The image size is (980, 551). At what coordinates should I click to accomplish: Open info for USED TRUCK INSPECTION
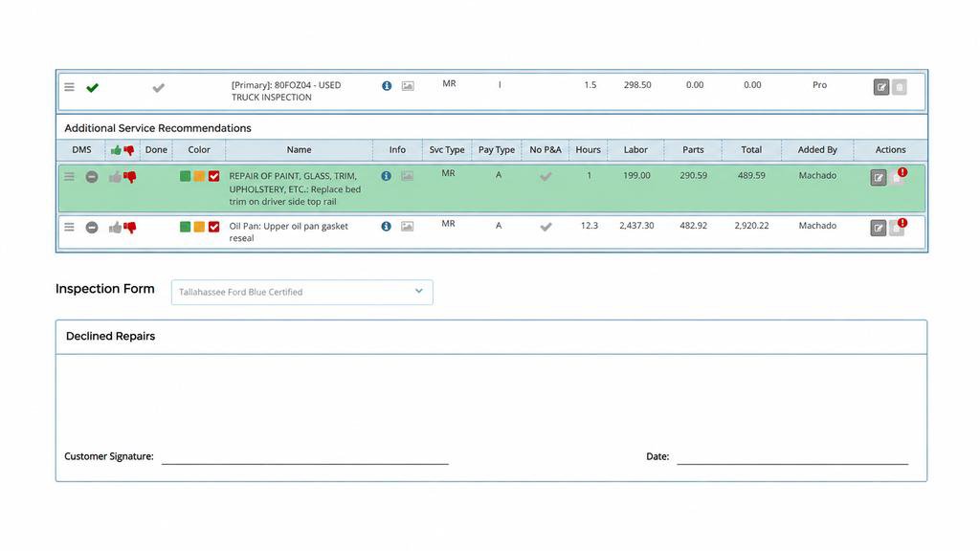[x=387, y=85]
